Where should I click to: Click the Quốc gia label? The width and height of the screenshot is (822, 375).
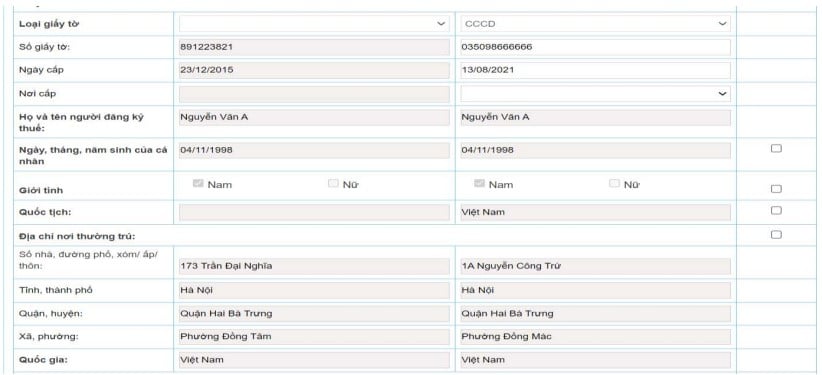tap(44, 360)
